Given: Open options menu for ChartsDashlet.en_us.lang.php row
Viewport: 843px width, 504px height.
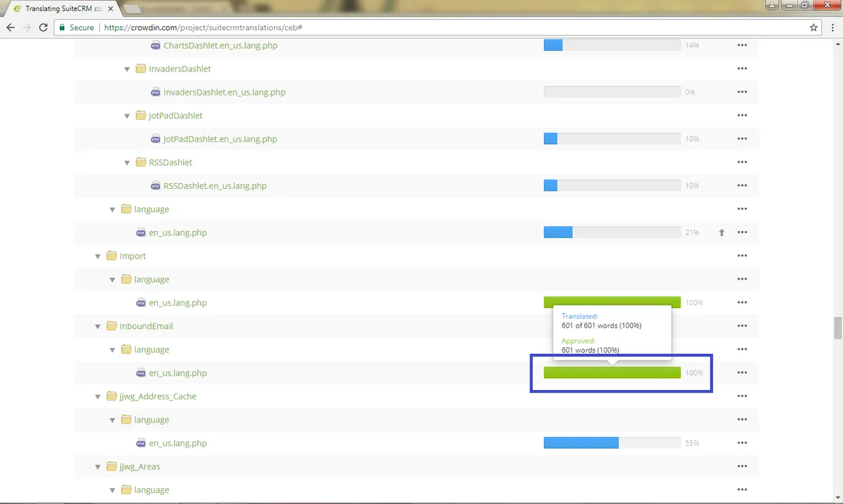Looking at the screenshot, I should [x=742, y=45].
